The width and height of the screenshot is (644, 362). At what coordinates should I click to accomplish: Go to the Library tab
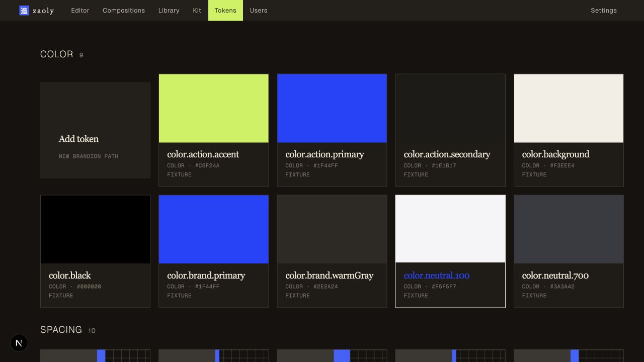(169, 11)
